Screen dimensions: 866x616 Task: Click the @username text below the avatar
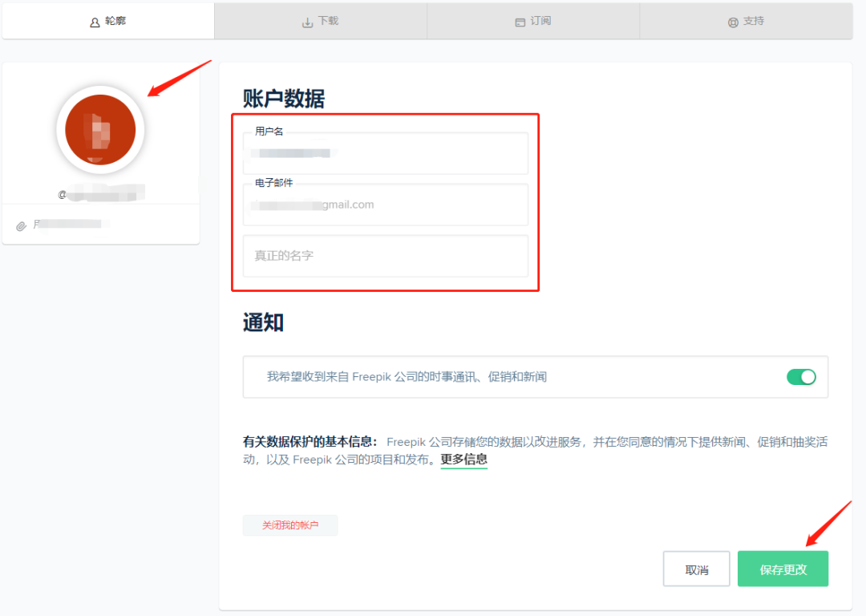tap(101, 193)
